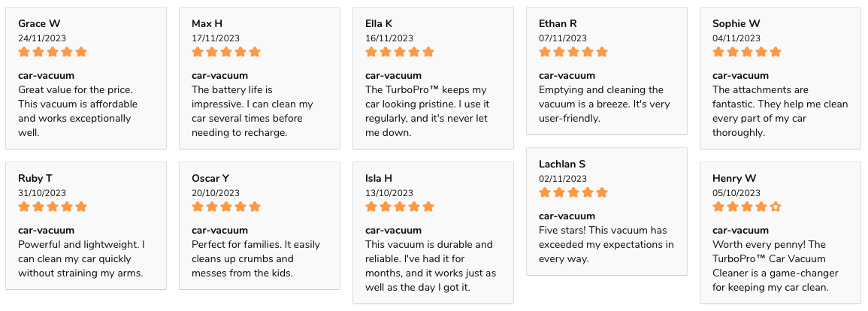Screen dimensions: 868x311
Task: Click the fifth star in Oscar Y's review
Action: [255, 207]
